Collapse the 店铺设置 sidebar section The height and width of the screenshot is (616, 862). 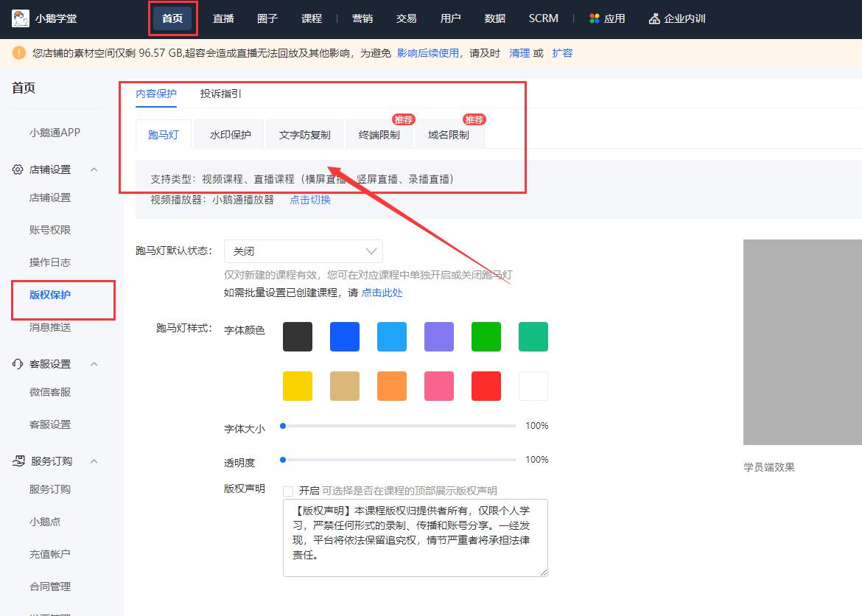point(94,169)
